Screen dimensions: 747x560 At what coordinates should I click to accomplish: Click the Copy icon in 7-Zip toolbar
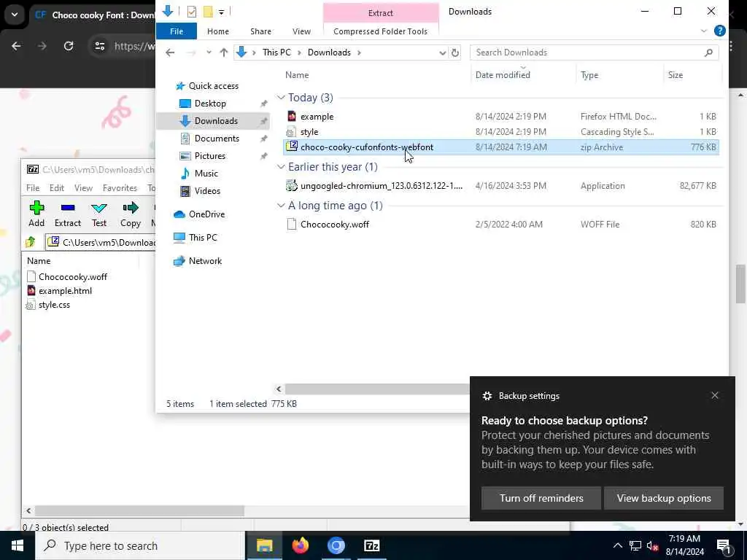click(x=130, y=208)
